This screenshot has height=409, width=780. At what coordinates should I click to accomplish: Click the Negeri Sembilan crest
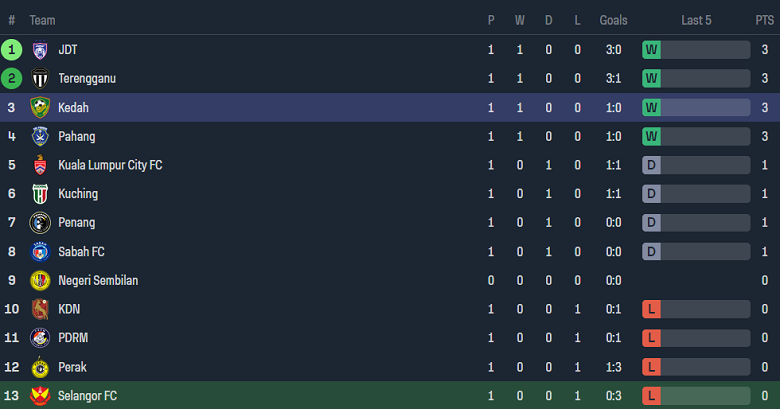click(x=40, y=281)
